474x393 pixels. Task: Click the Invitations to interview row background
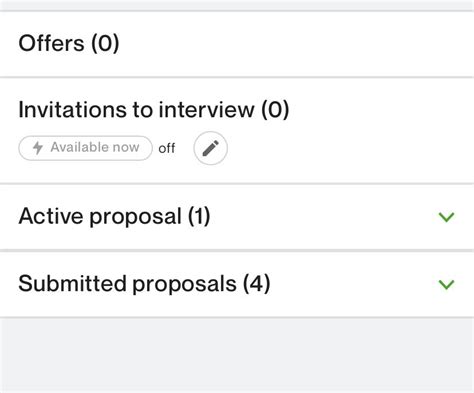350,131
